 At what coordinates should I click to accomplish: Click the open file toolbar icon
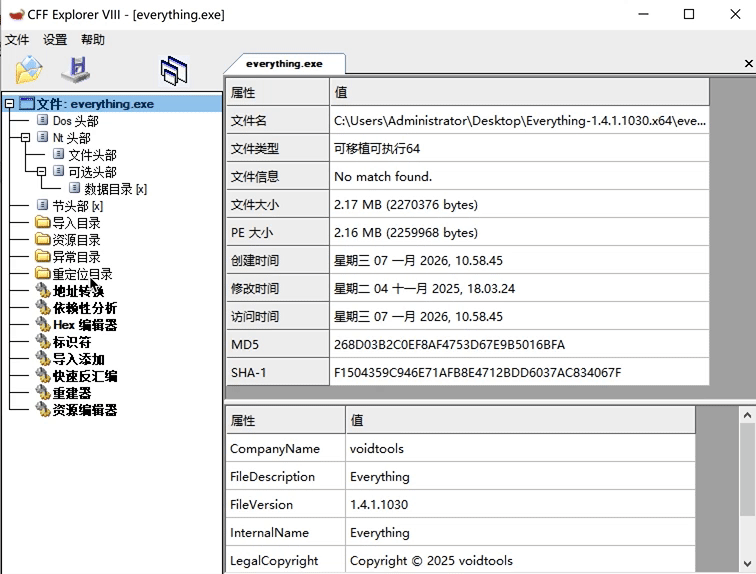[x=29, y=70]
